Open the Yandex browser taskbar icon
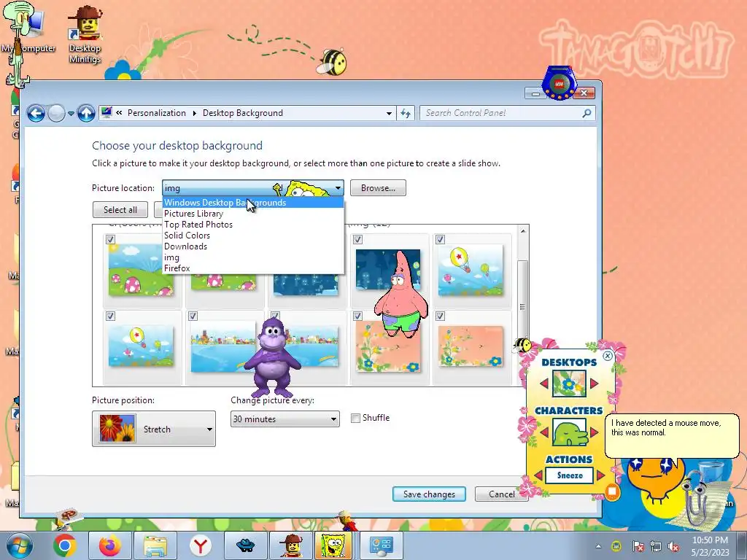Screen dimensions: 747x560 [201, 545]
